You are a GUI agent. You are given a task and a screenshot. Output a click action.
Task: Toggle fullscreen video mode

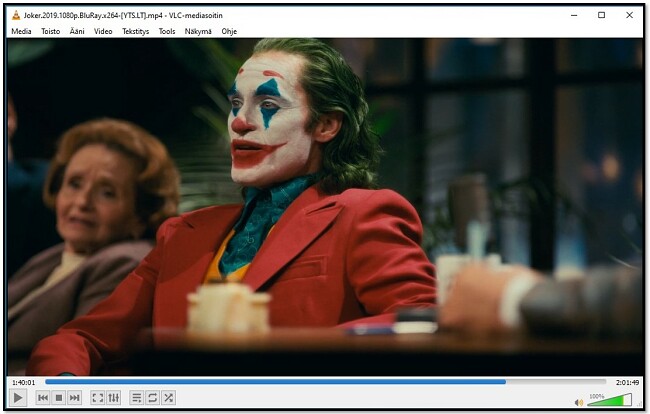point(98,398)
